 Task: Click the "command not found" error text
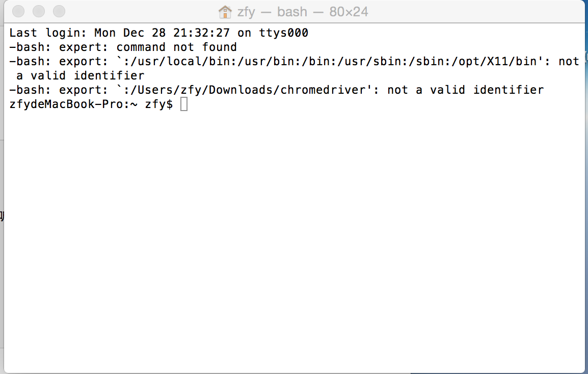coord(176,47)
